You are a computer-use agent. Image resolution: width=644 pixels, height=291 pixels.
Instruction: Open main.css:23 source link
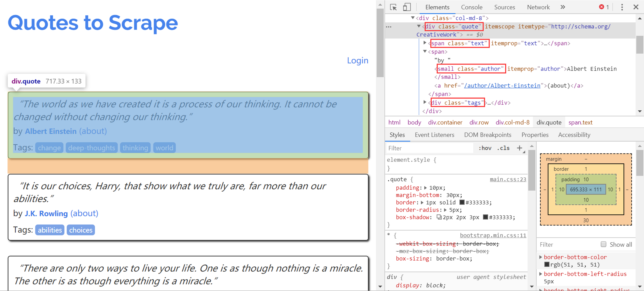[508, 179]
